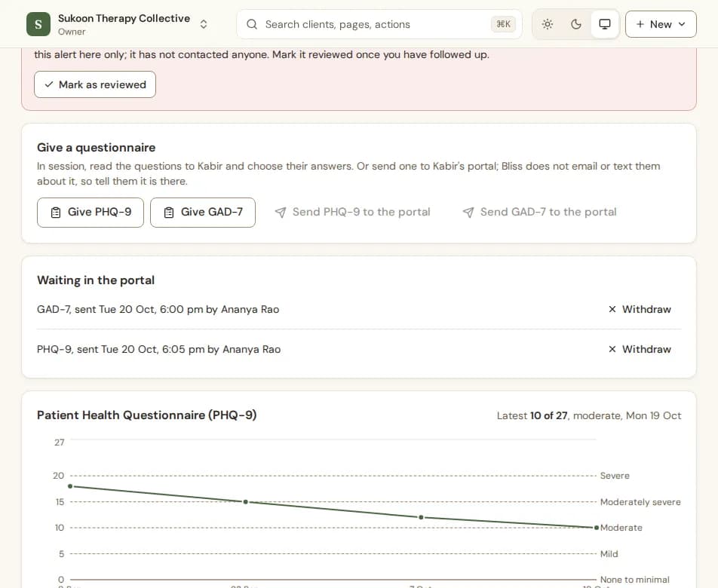Image resolution: width=718 pixels, height=588 pixels.
Task: Open the New dropdown menu
Action: click(661, 24)
